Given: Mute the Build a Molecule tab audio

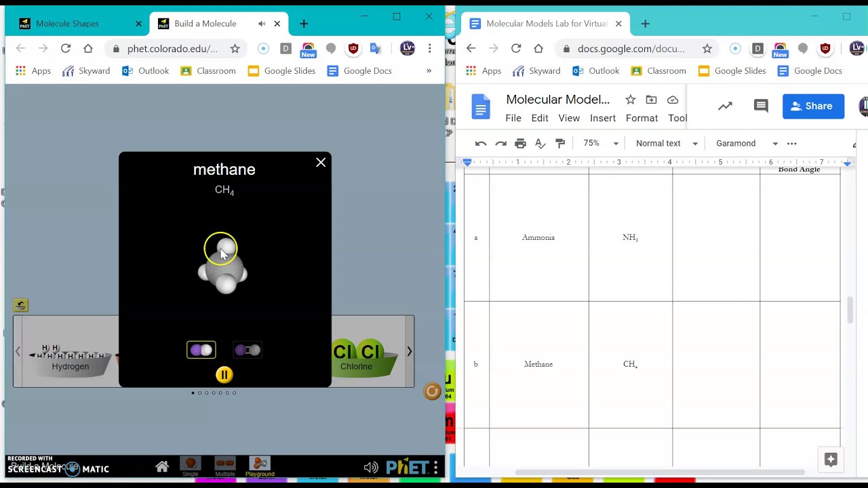Looking at the screenshot, I should pyautogui.click(x=262, y=24).
